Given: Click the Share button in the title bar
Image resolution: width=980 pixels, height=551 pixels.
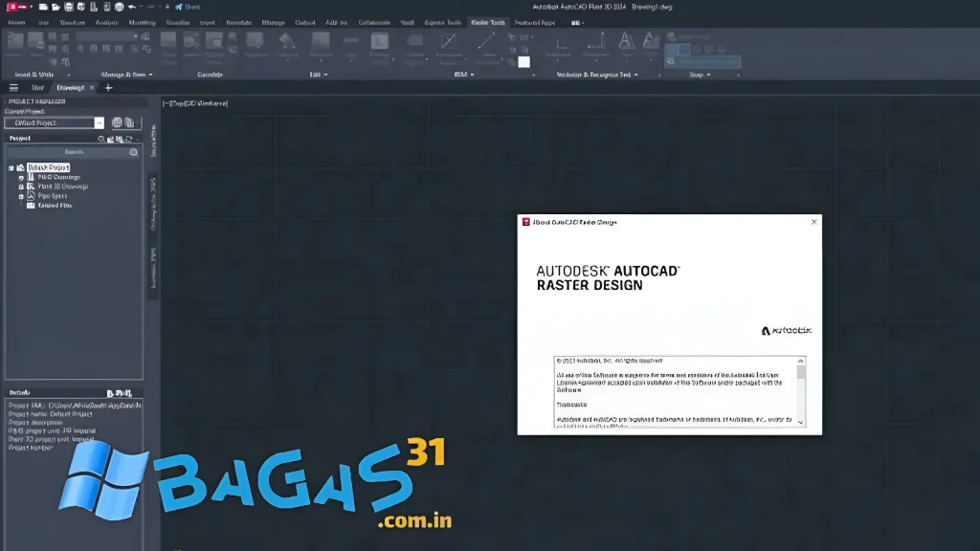Looking at the screenshot, I should click(x=189, y=7).
